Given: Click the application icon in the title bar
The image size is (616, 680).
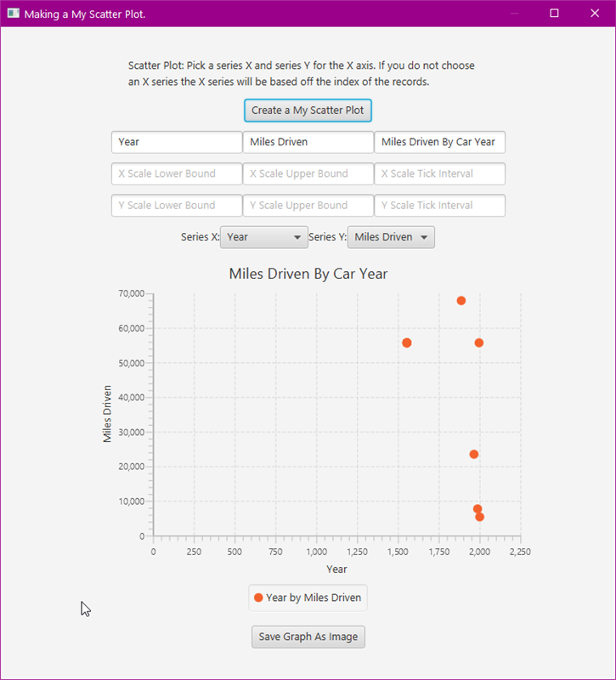Looking at the screenshot, I should pos(13,14).
